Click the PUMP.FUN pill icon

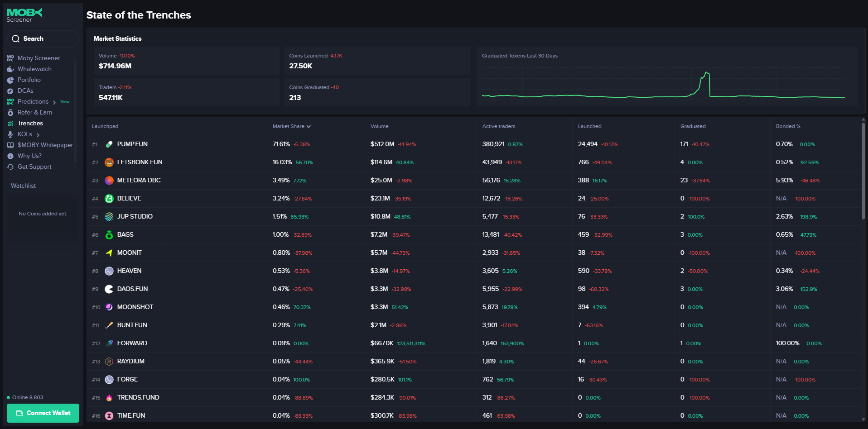coord(109,144)
